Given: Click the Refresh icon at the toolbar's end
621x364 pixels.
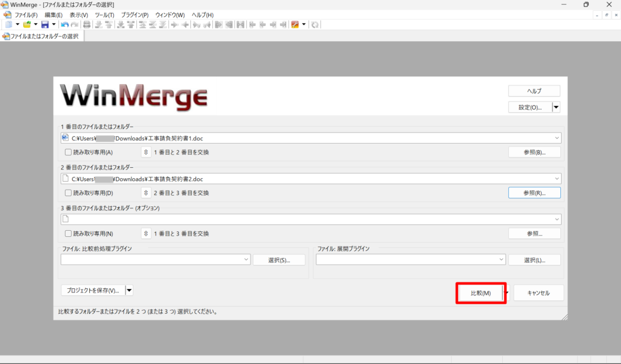Looking at the screenshot, I should click(315, 25).
